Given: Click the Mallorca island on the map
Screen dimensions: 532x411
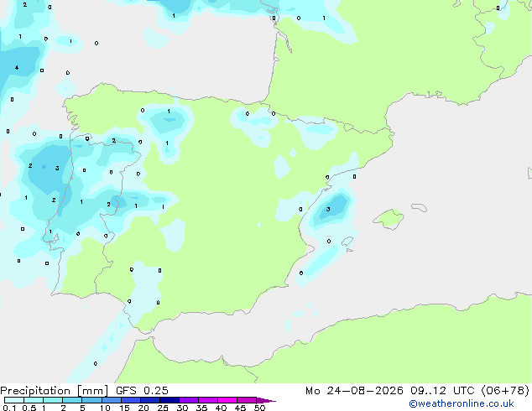Looking at the screenshot, I should (389, 219).
